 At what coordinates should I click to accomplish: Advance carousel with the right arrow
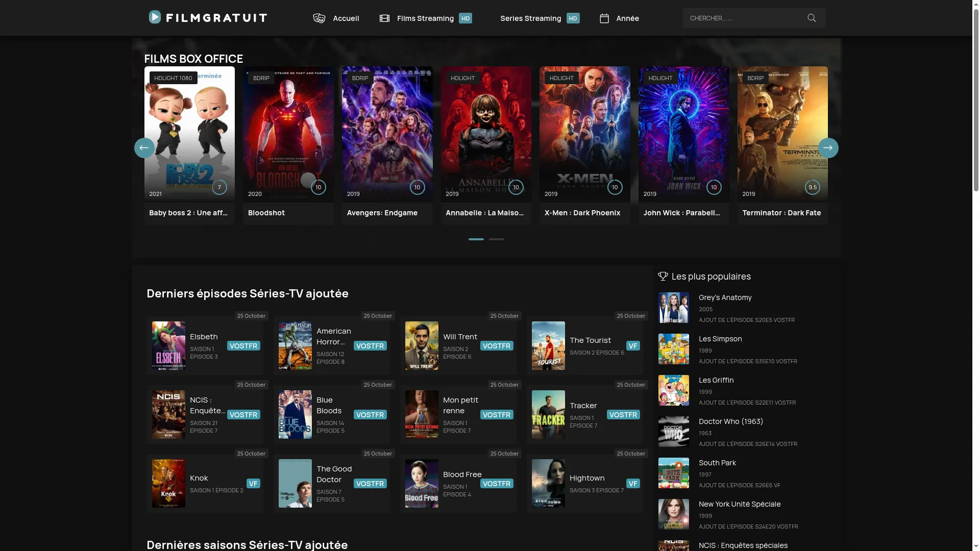(x=828, y=148)
